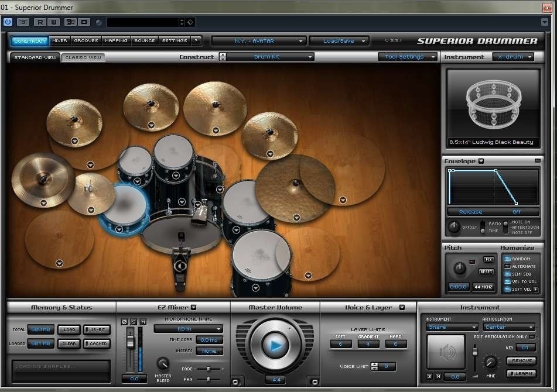Solo the EZ Mixer microphone channel

(x=134, y=322)
